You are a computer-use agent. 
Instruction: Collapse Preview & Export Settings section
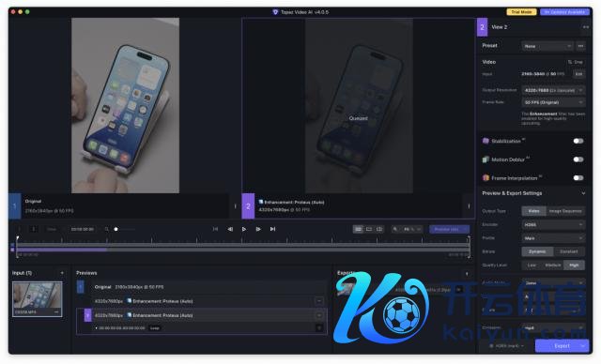[583, 193]
